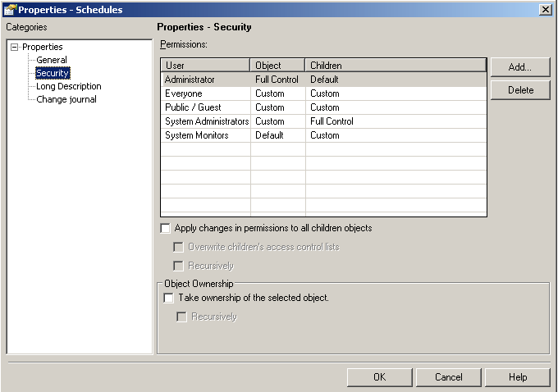Confirm with the OK button

point(379,377)
